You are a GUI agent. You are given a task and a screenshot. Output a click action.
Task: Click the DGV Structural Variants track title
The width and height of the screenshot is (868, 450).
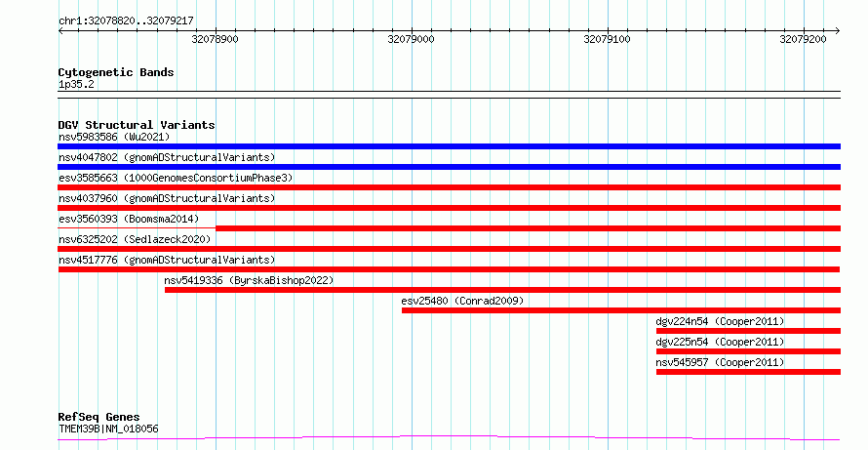coord(137,125)
